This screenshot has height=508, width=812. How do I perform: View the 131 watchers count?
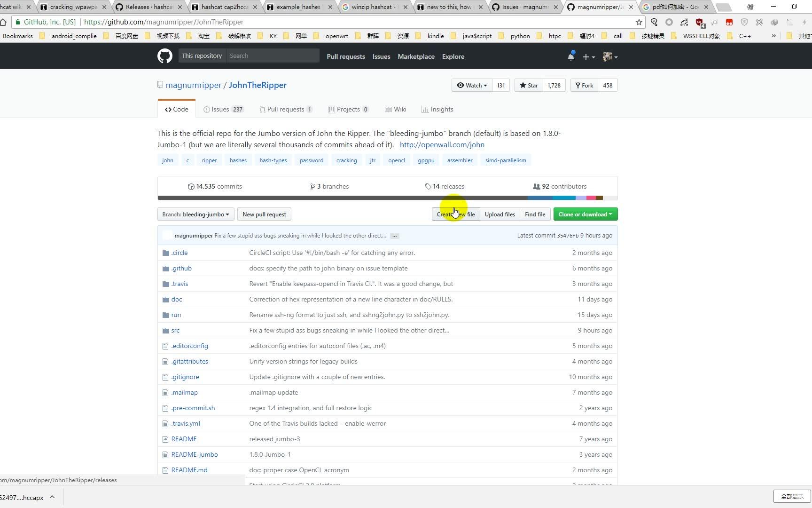pos(501,85)
